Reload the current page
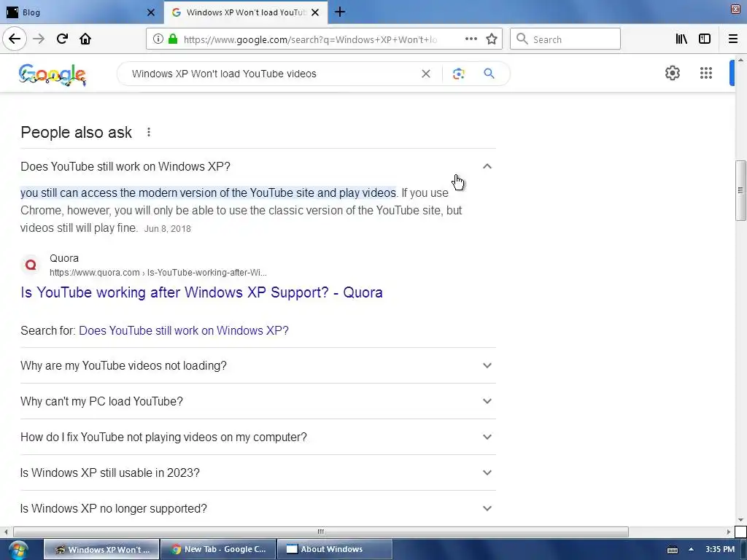Screen dimensions: 747x560 click(x=62, y=39)
